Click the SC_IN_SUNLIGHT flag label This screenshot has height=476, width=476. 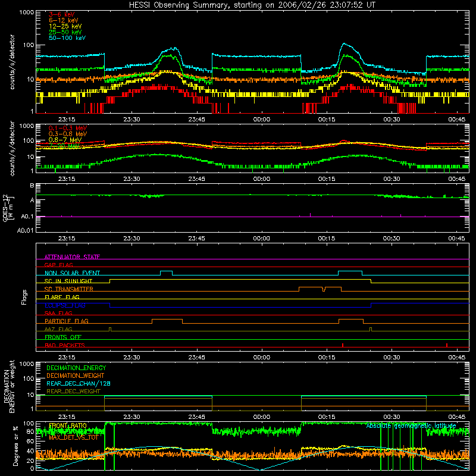point(68,281)
